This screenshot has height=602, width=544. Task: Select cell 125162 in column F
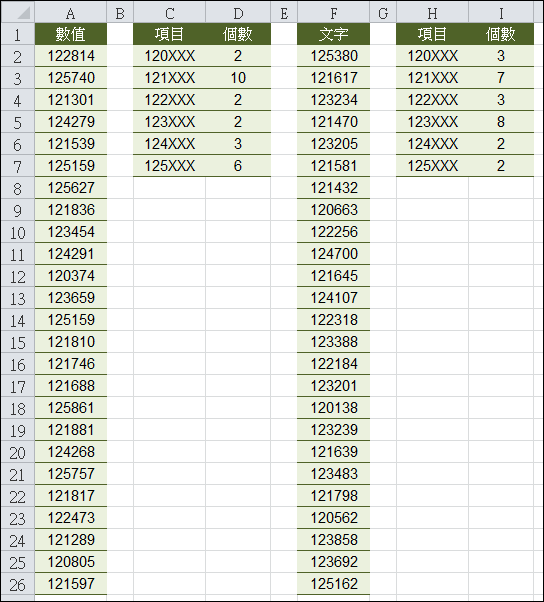(x=334, y=584)
